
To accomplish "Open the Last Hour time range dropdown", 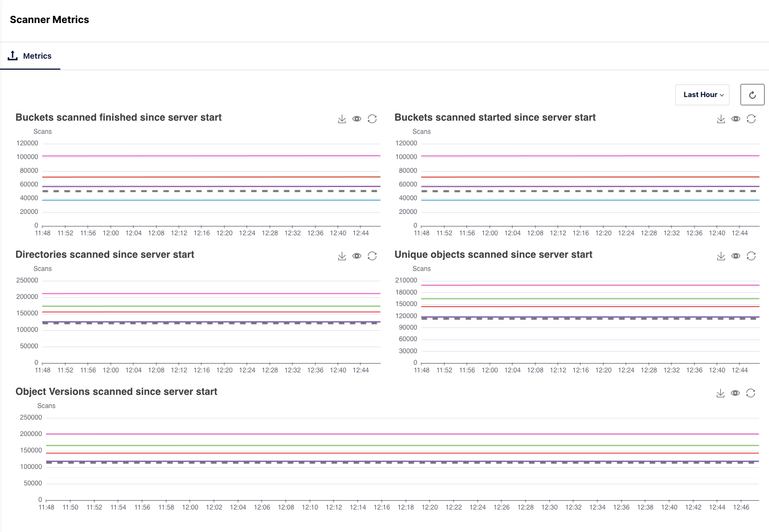I will (702, 95).
